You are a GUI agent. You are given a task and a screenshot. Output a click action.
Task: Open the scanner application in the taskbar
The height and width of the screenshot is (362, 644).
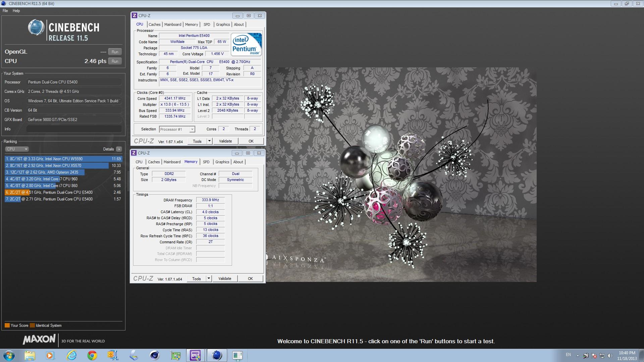click(x=133, y=355)
